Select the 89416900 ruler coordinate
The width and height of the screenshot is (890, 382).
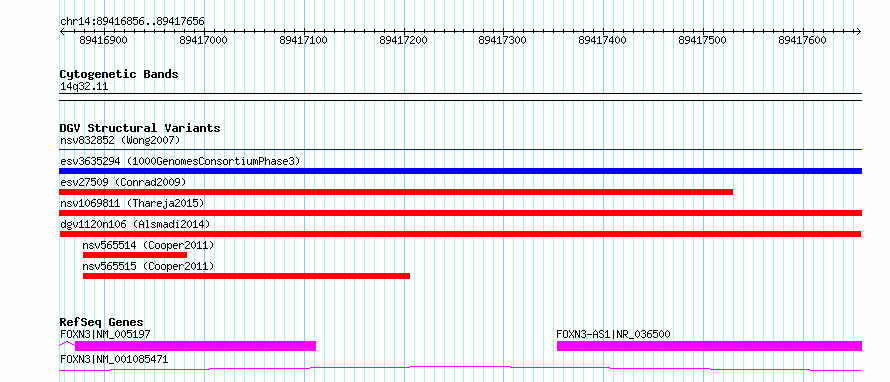point(103,40)
